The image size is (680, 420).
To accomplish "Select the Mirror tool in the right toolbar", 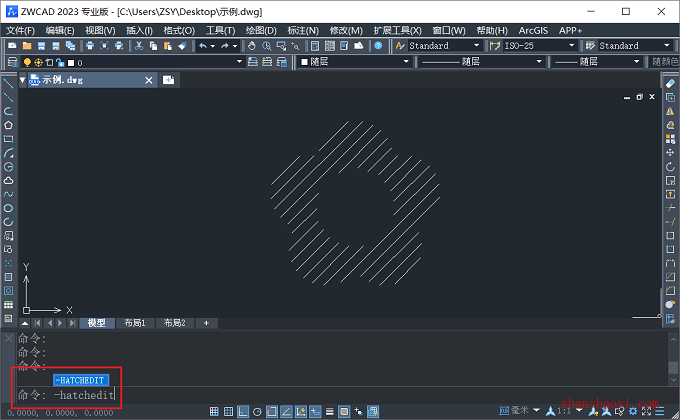I will coord(670,112).
